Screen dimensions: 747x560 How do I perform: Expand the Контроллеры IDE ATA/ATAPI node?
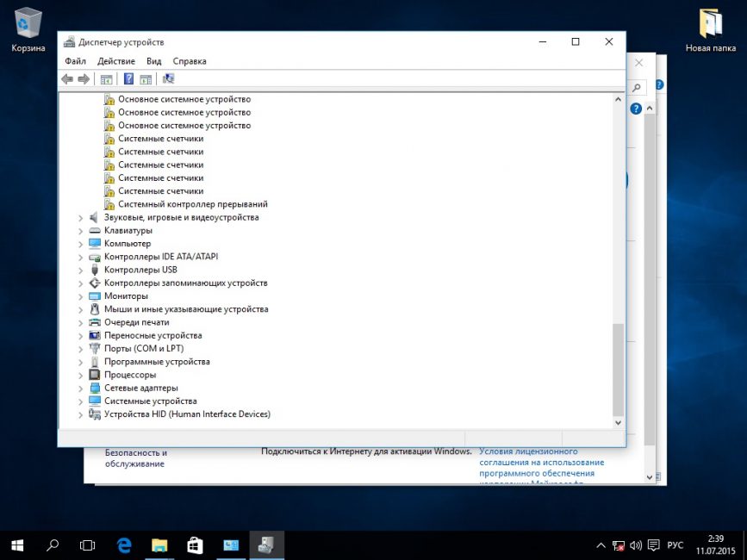pyautogui.click(x=80, y=257)
